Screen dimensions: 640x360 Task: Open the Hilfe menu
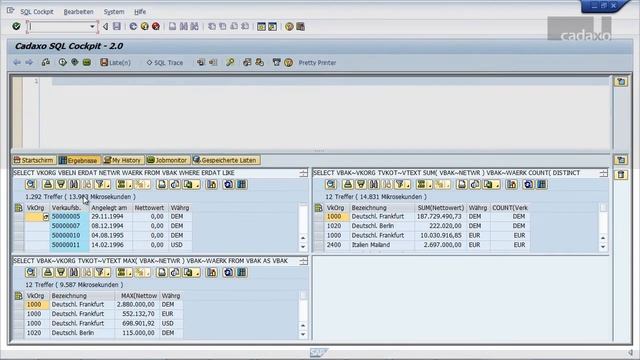click(x=140, y=12)
